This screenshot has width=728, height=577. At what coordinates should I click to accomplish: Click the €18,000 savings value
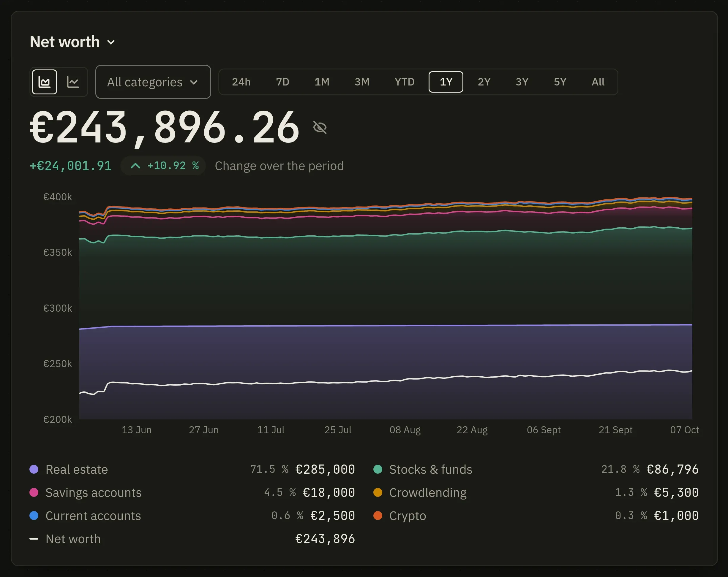click(329, 493)
